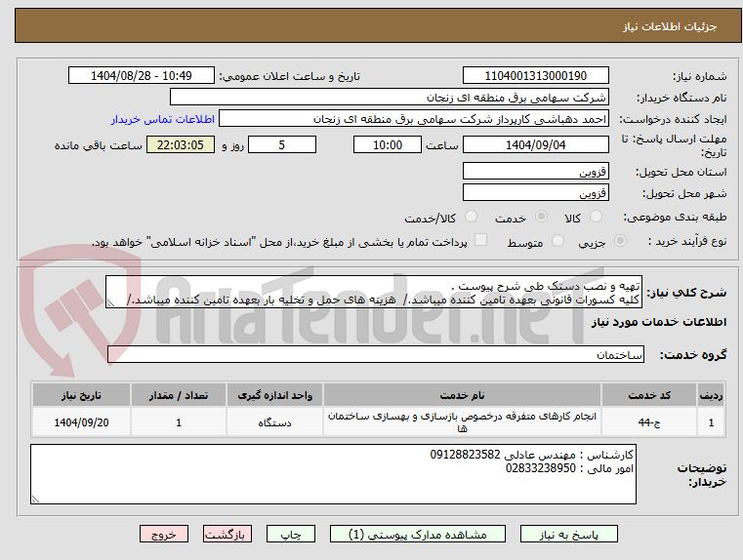Click unit cell دستگاه
Screen dimensions: 743x560
(x=274, y=422)
